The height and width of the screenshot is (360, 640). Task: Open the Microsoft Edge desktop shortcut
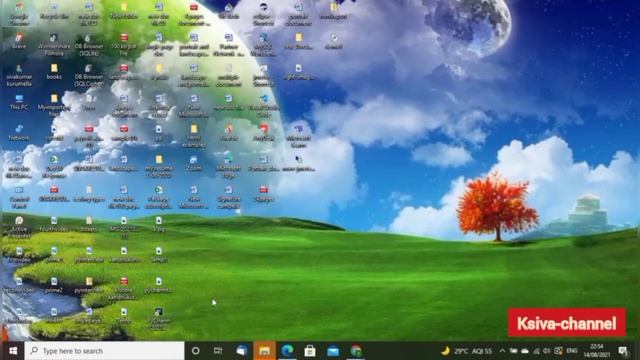229,166
